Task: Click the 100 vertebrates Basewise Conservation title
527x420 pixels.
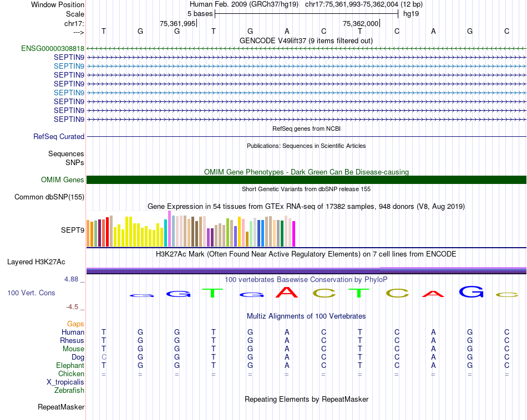Action: 306,279
